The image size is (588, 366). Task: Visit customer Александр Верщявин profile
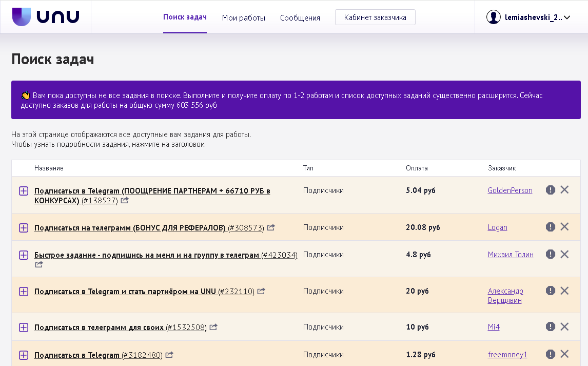505,296
